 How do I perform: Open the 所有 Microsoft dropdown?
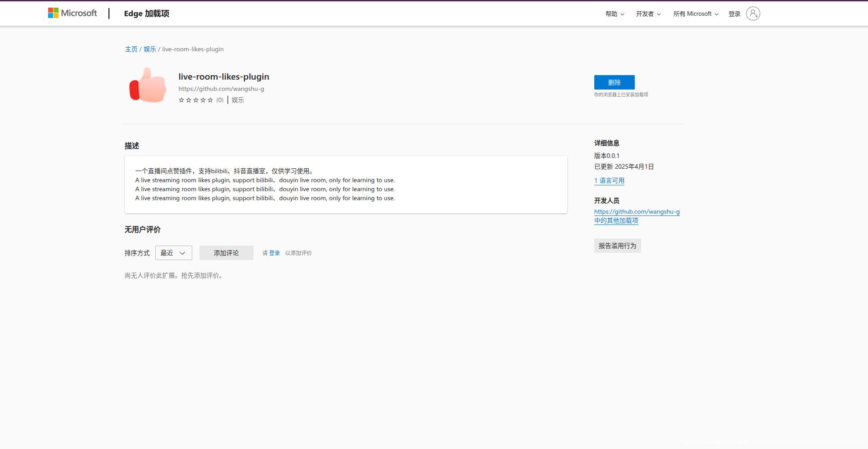(695, 14)
